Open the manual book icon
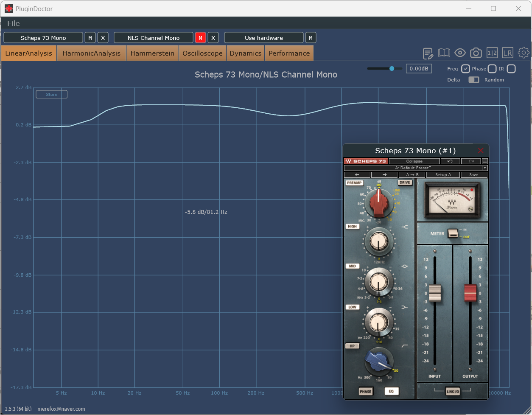This screenshot has width=532, height=415. 444,53
